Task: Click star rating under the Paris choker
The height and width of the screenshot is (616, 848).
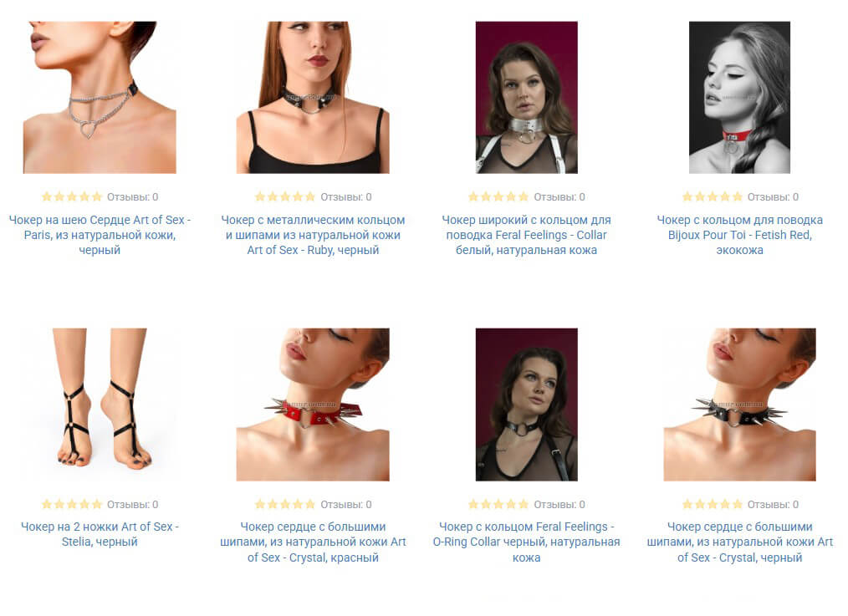Action: [x=71, y=196]
